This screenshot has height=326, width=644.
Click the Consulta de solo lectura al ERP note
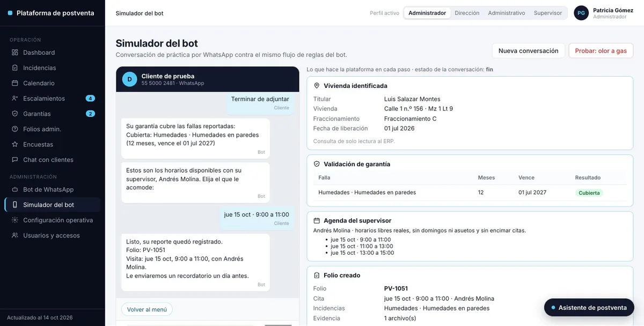click(x=354, y=142)
